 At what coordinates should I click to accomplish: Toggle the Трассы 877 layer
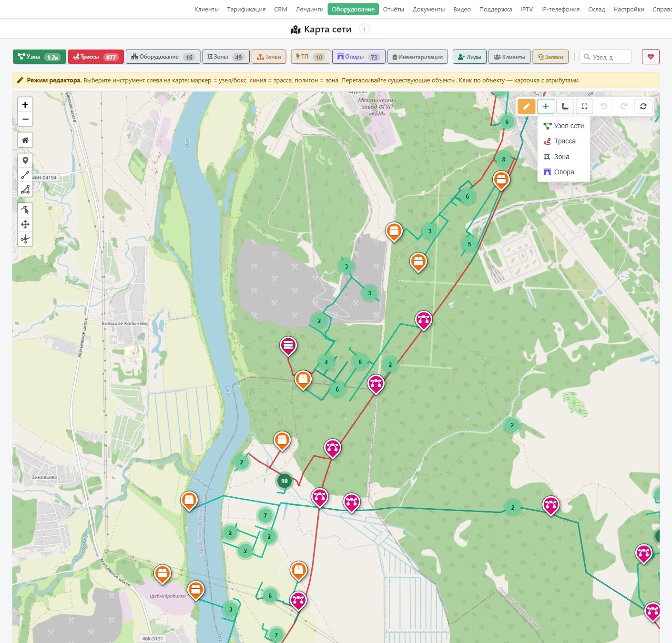pyautogui.click(x=96, y=57)
